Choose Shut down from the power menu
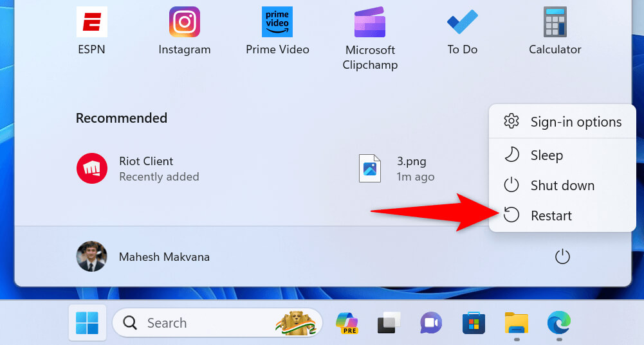Screen dimensions: 644x345 (x=562, y=186)
